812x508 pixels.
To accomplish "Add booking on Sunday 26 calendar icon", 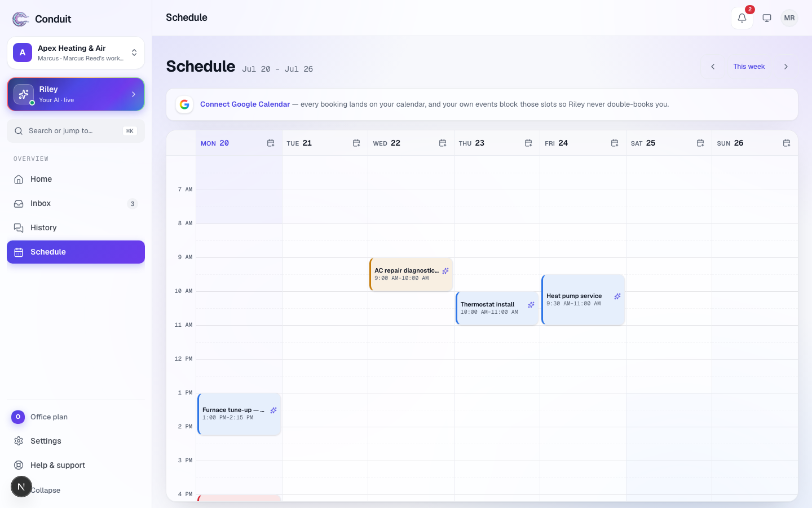I will tap(787, 143).
